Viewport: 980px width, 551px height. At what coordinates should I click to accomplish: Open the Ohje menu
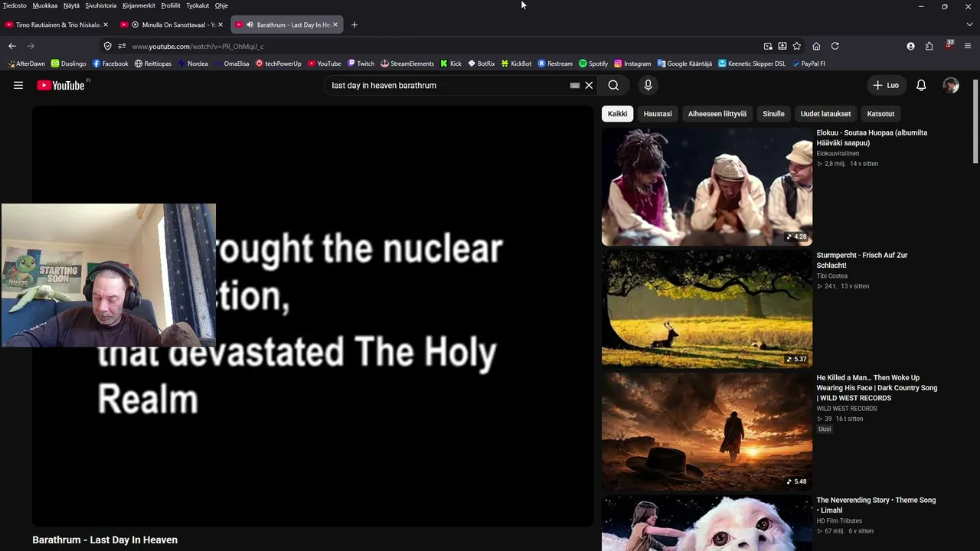coord(221,5)
